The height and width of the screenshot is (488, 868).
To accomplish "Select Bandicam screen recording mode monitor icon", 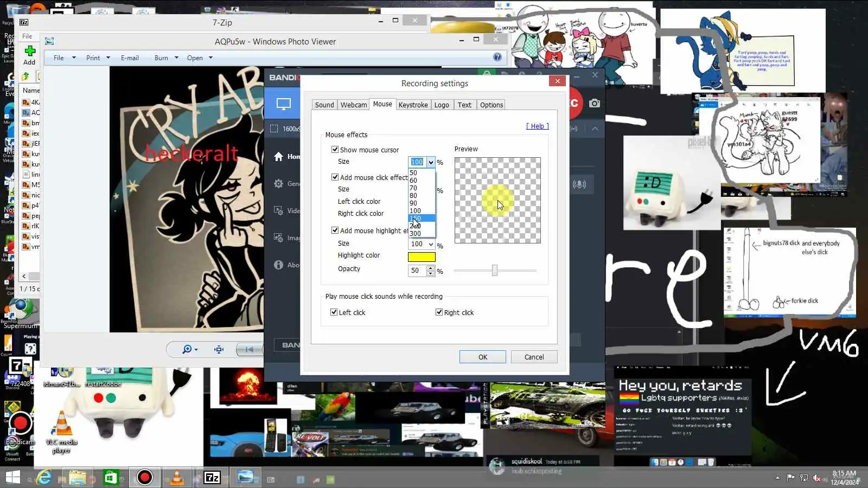I will pos(283,104).
